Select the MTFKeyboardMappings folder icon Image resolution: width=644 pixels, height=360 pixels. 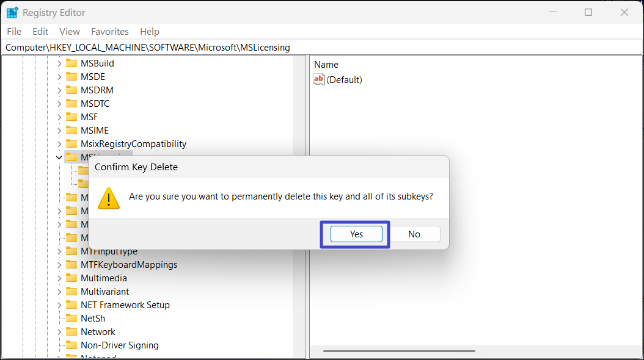pyautogui.click(x=71, y=264)
